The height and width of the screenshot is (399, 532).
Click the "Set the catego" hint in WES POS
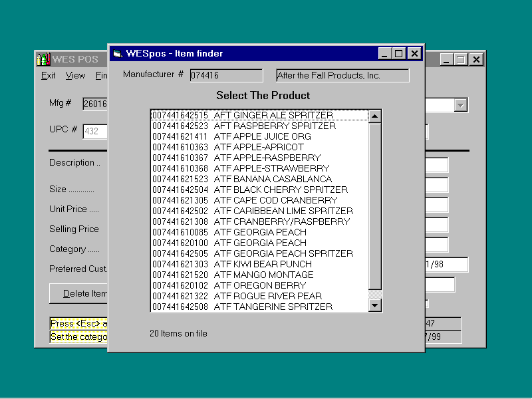click(x=78, y=336)
